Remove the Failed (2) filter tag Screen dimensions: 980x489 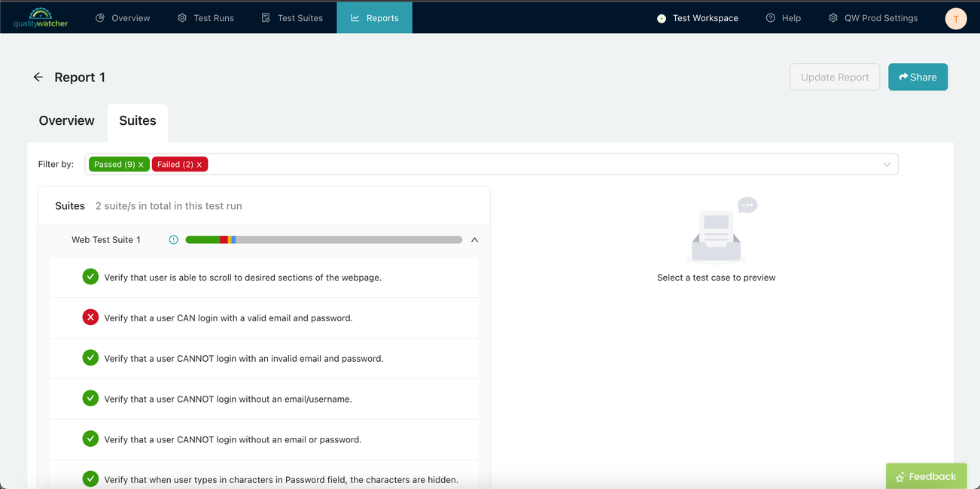pyautogui.click(x=199, y=165)
